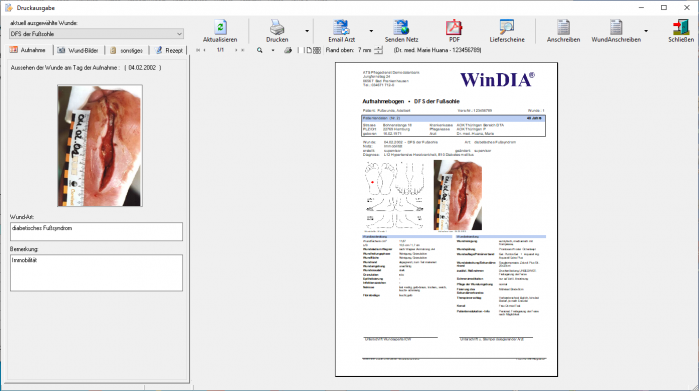Click the magnifier zoom icon
699x391 pixels.
click(259, 50)
